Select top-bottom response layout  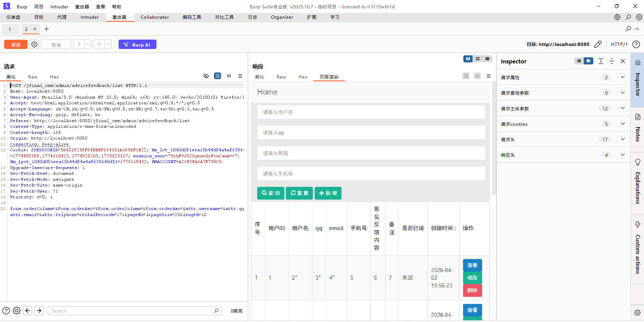478,59
